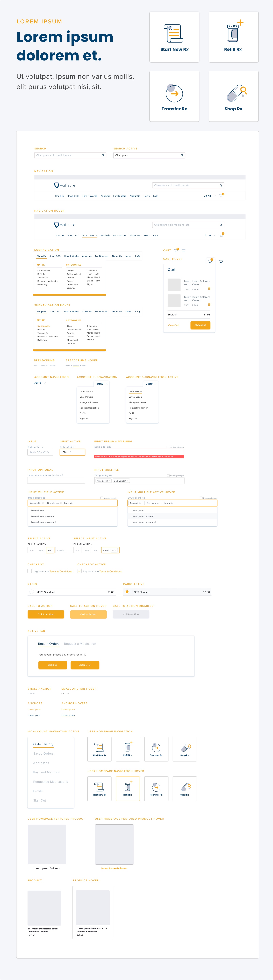Open the large Shop Rx hero card
This screenshot has width=273, height=980.
[233, 96]
